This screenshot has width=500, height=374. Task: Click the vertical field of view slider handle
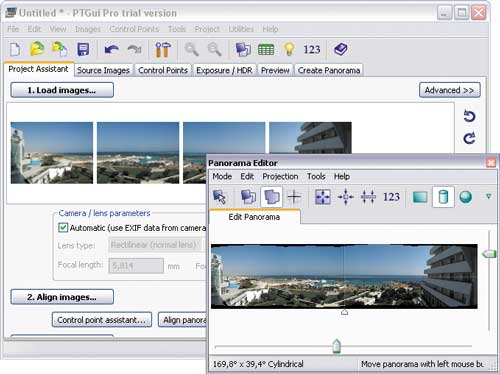(x=489, y=254)
